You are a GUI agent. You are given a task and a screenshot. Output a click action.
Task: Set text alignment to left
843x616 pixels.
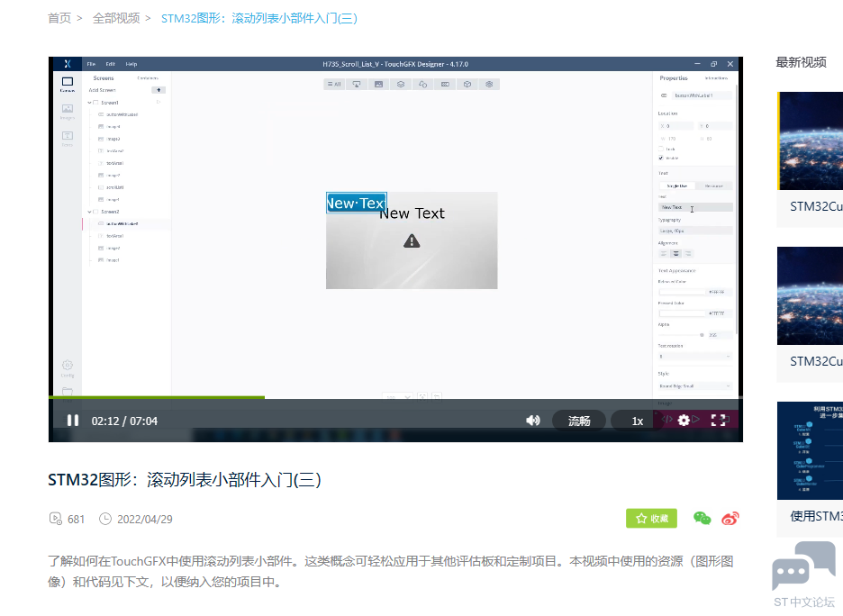click(664, 253)
